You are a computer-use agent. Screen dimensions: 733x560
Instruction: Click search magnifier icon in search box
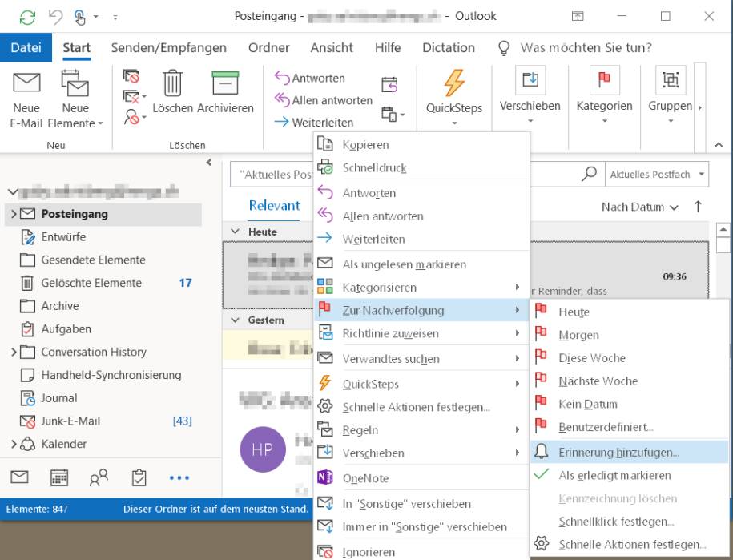589,174
